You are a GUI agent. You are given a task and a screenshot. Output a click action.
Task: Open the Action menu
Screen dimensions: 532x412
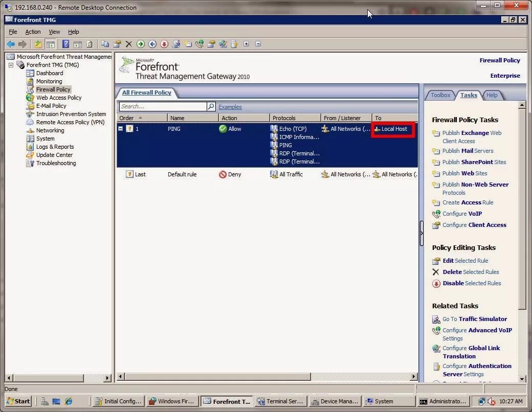[x=33, y=32]
